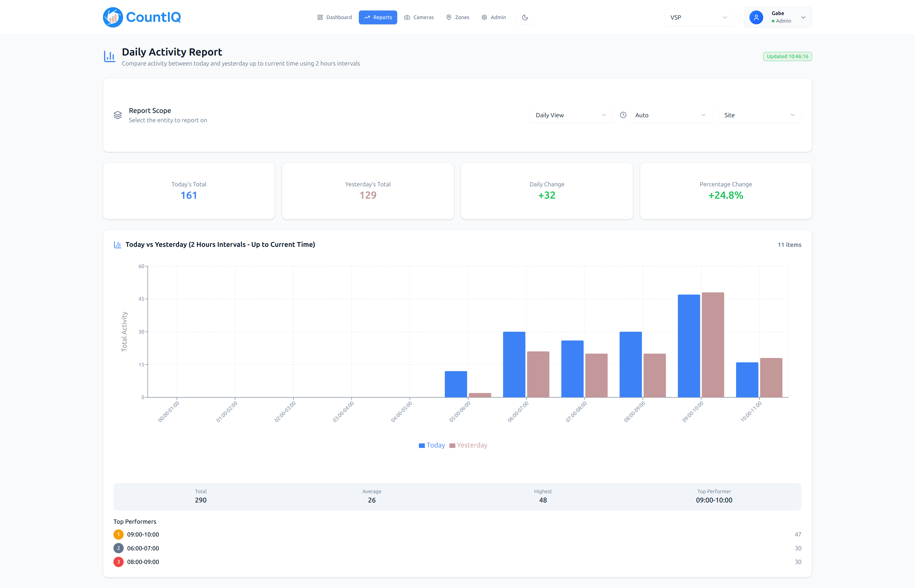The image size is (915, 588).
Task: Click the Daily Activity Report chart icon
Action: click(x=110, y=56)
